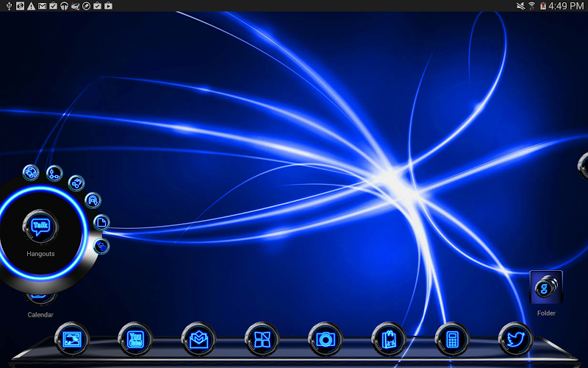The height and width of the screenshot is (368, 588).
Task: Launch the Camera app
Action: click(326, 339)
